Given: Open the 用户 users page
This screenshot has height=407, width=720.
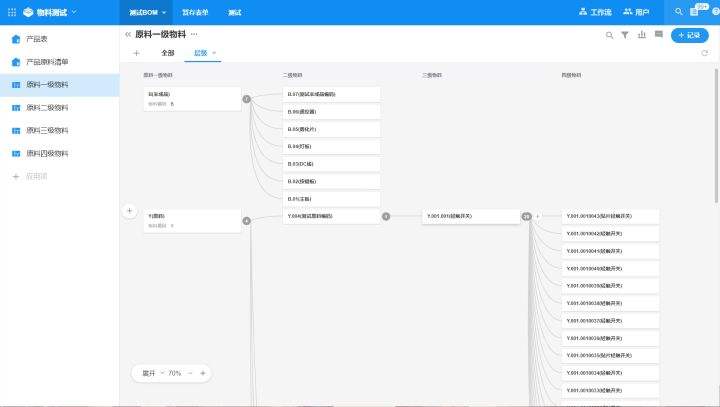Looking at the screenshot, I should 636,12.
